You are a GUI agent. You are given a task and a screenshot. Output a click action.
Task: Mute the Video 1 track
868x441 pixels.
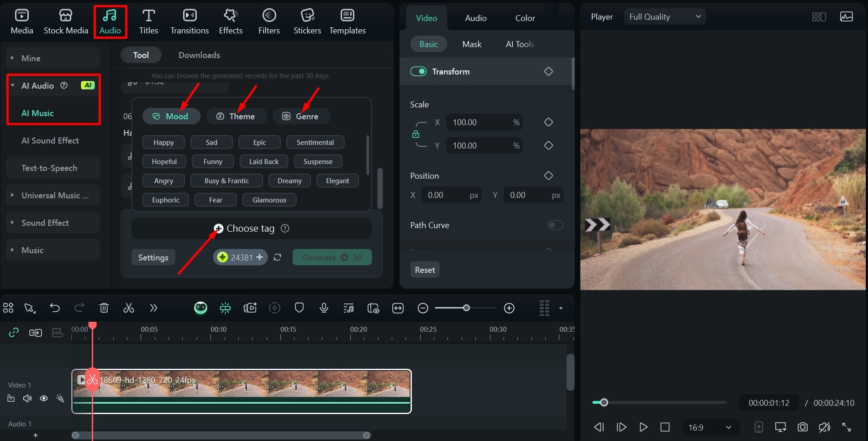click(27, 398)
